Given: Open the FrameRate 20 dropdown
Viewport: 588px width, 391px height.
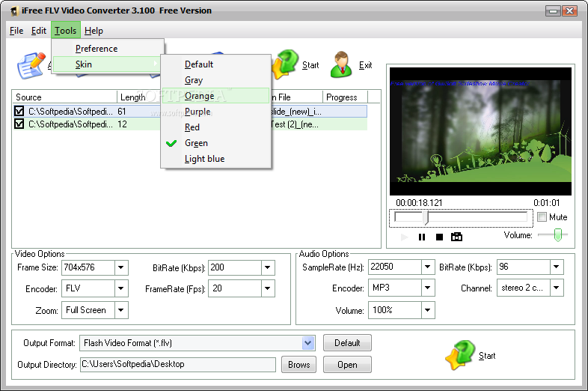Looking at the screenshot, I should click(268, 289).
